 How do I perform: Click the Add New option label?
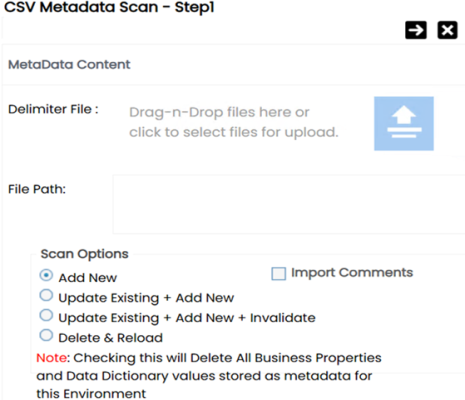pyautogui.click(x=88, y=278)
